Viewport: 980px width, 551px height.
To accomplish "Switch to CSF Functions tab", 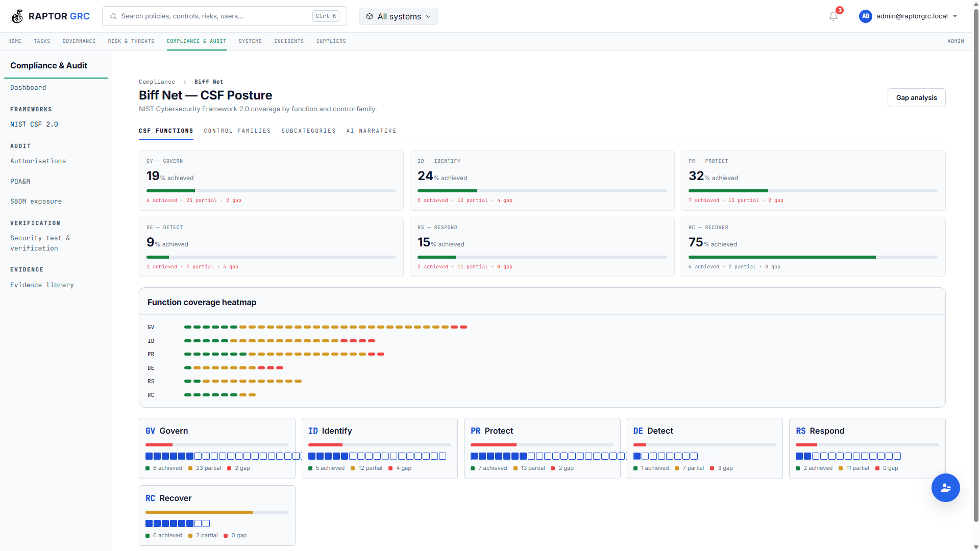I will (x=166, y=131).
